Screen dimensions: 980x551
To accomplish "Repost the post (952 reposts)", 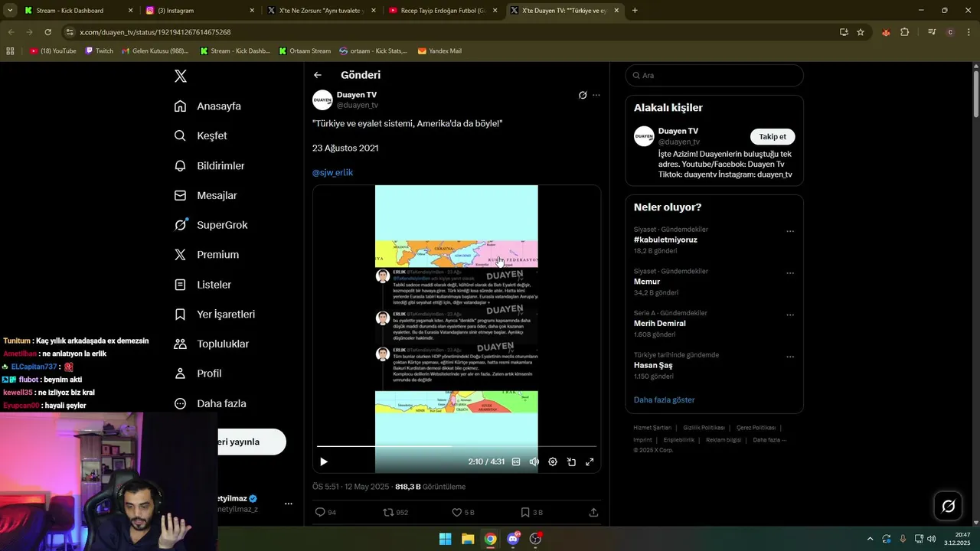I will pos(395,512).
